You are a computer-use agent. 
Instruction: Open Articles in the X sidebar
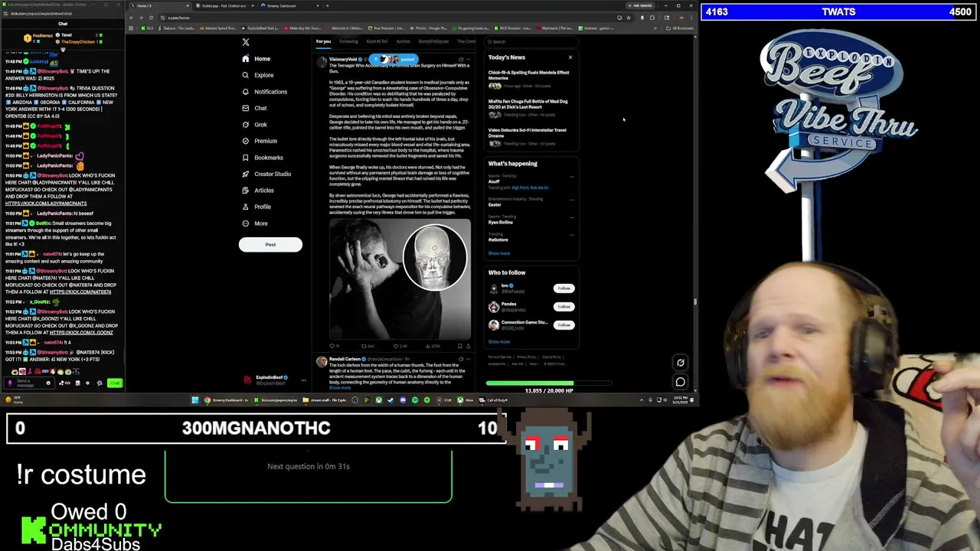coord(258,191)
